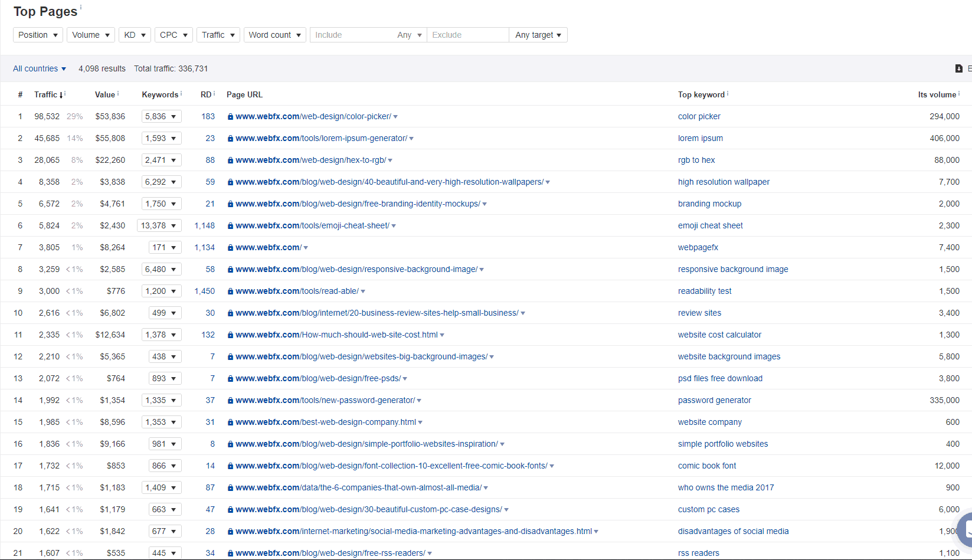Expand the URL arrow for the emoji-cheat-sheet page
This screenshot has width=972, height=560.
pyautogui.click(x=394, y=225)
